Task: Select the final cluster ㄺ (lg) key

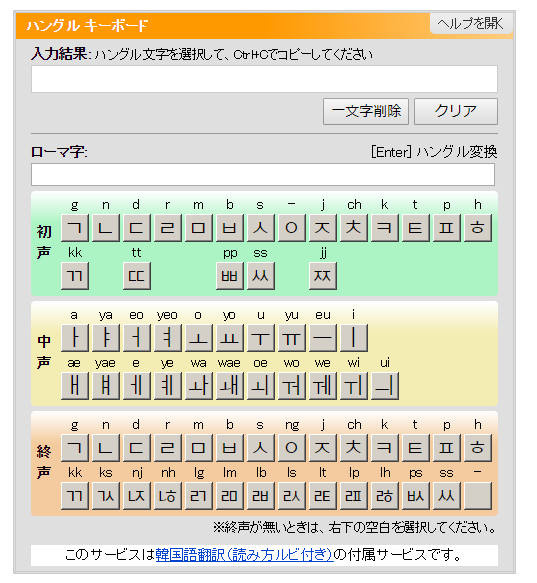Action: [199, 496]
